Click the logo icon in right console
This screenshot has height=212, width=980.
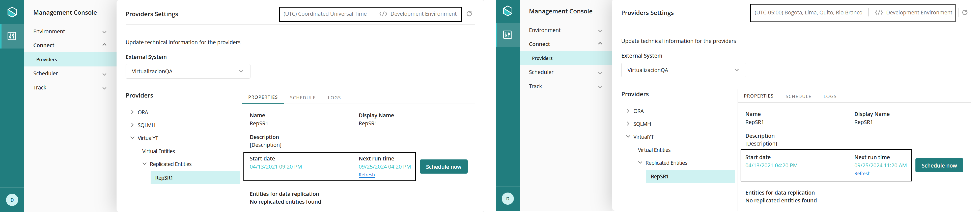coord(508,11)
